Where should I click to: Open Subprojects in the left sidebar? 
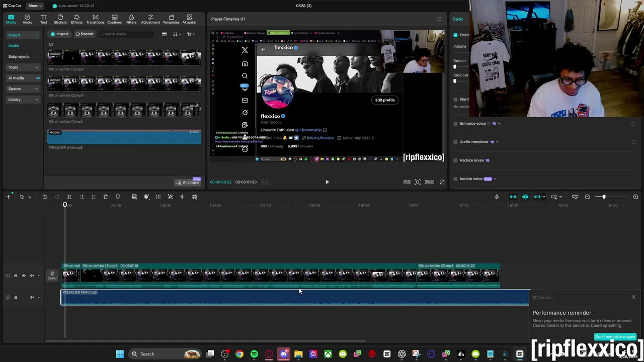19,56
